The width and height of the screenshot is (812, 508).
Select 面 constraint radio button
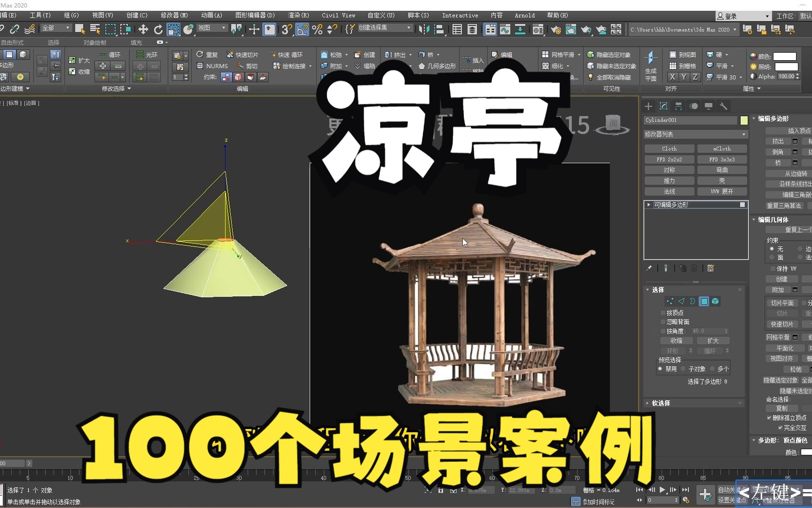click(772, 257)
